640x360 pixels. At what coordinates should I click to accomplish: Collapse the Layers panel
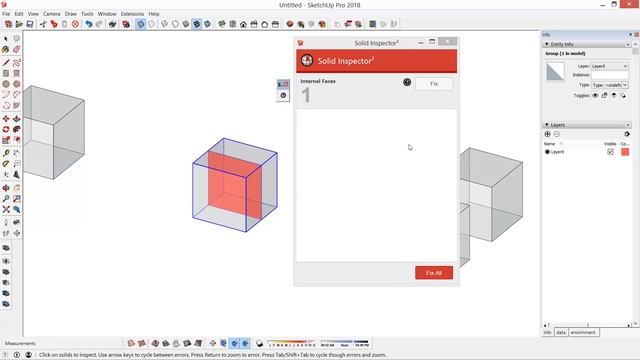tap(547, 124)
